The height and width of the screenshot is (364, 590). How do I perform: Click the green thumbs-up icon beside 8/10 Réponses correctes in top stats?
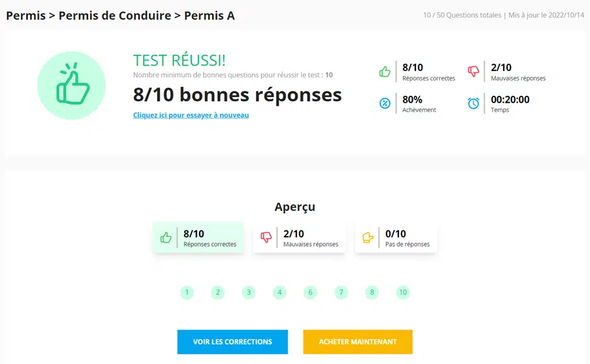click(x=385, y=71)
